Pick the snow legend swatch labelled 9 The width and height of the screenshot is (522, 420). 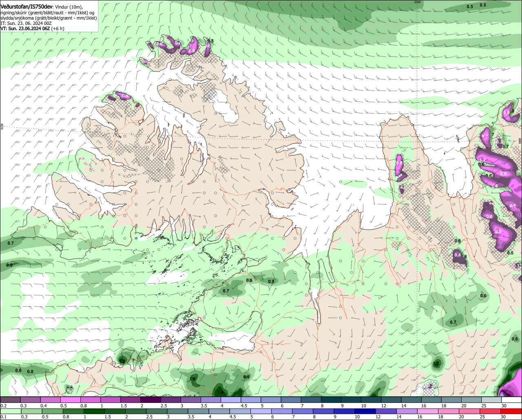[351, 400]
